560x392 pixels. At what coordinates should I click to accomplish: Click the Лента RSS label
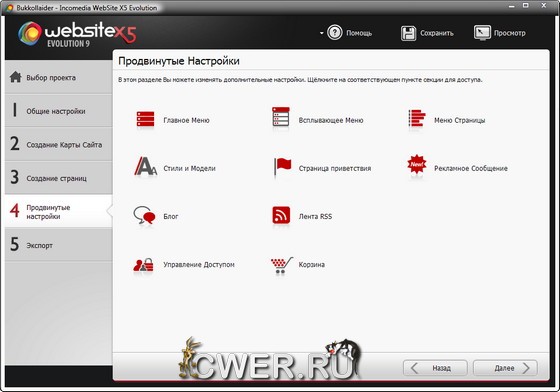[315, 216]
